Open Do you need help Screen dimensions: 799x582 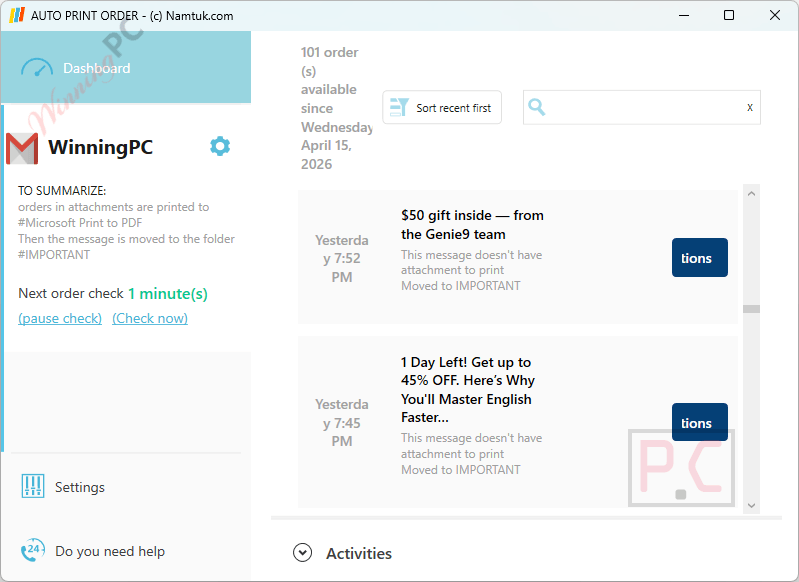coord(110,551)
